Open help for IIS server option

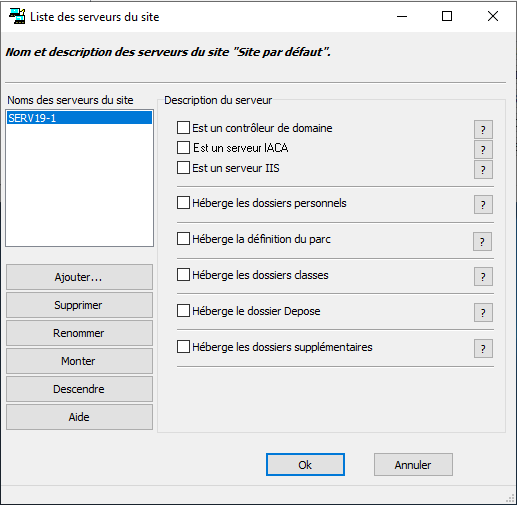[x=483, y=170]
